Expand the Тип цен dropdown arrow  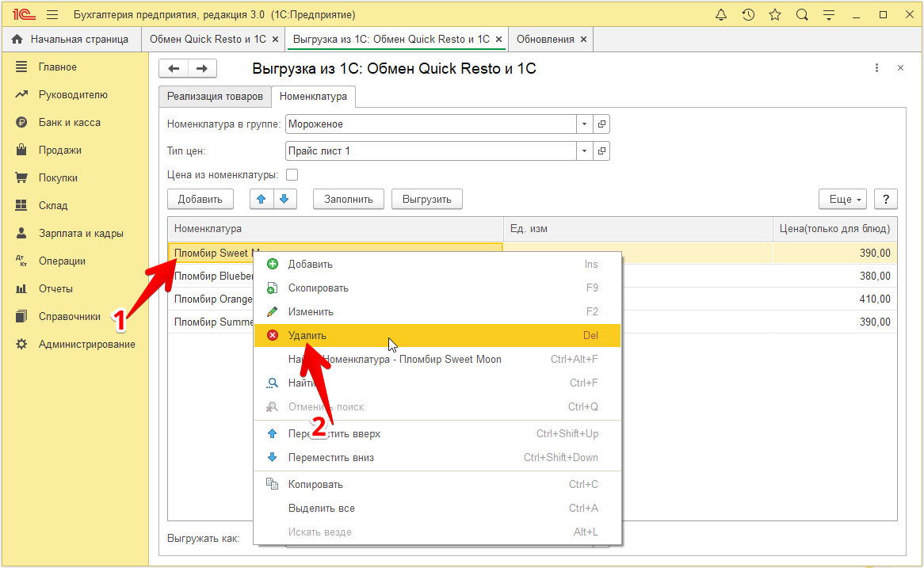[x=584, y=151]
